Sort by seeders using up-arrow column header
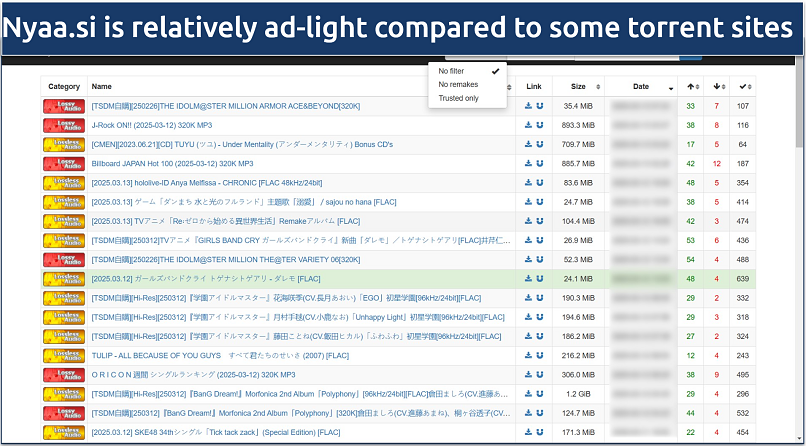806x446 pixels. (x=690, y=87)
